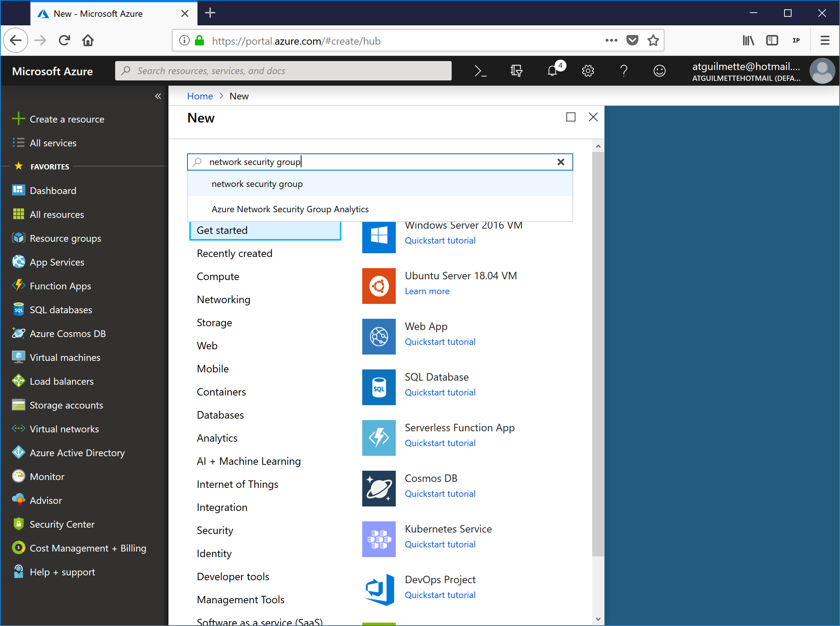
Task: Open the Cloud Shell icon
Action: tap(480, 71)
